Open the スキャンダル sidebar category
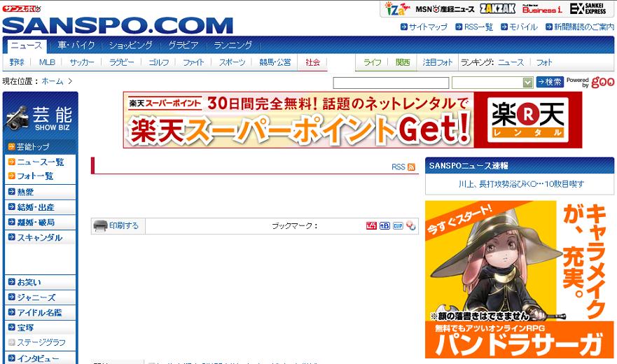 (40, 237)
